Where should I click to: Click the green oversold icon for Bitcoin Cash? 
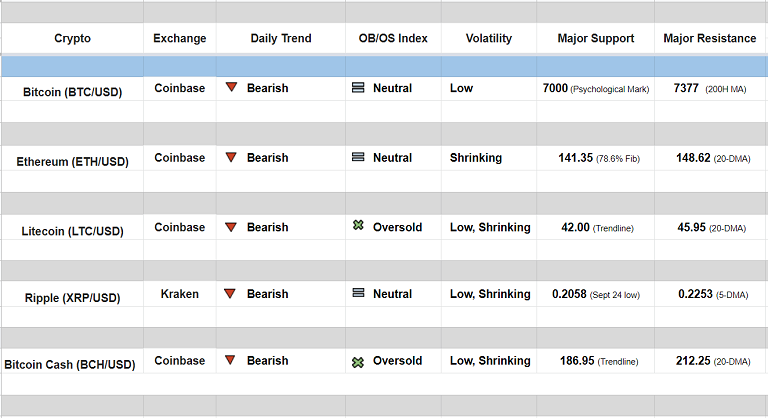point(358,361)
